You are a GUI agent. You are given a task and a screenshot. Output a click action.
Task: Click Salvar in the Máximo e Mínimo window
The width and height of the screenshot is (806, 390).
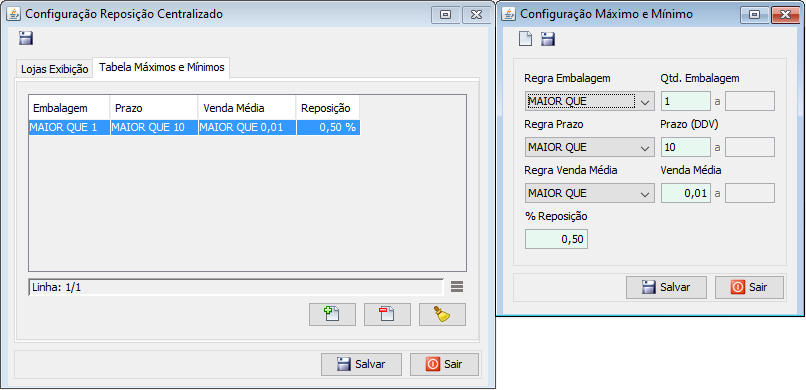tap(666, 287)
